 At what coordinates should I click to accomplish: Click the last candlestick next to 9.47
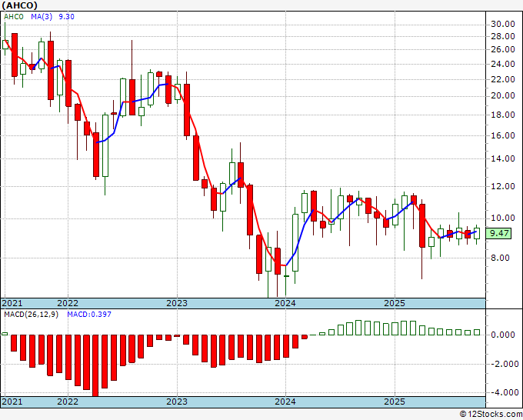coord(477,233)
